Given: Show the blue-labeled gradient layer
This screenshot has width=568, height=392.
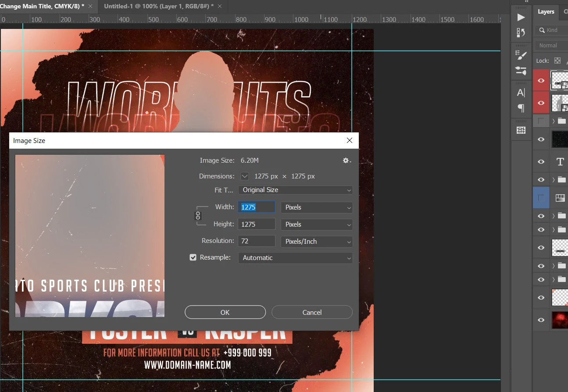Looking at the screenshot, I should (x=541, y=198).
